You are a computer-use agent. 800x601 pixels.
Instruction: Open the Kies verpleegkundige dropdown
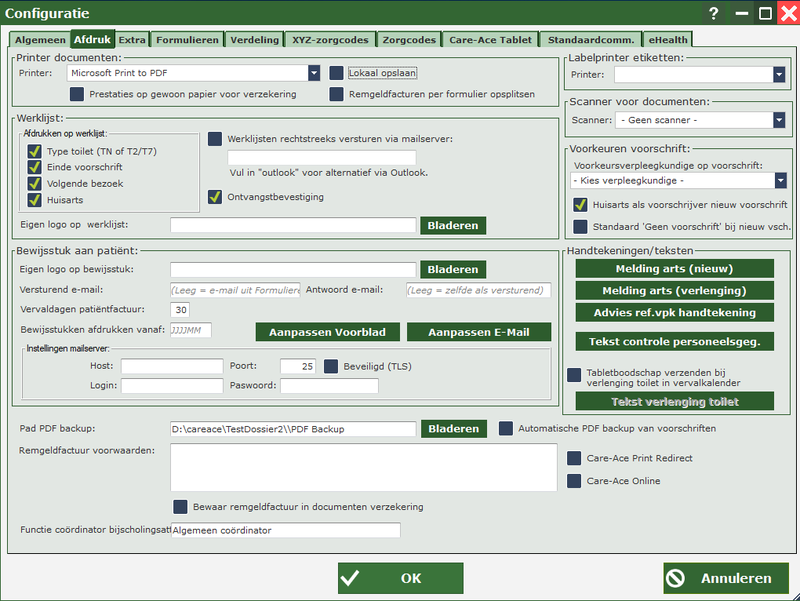point(780,181)
